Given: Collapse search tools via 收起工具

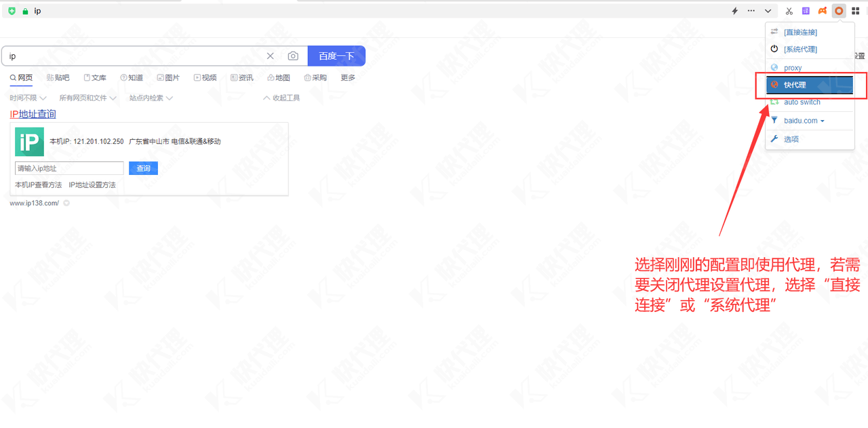Looking at the screenshot, I should (281, 98).
